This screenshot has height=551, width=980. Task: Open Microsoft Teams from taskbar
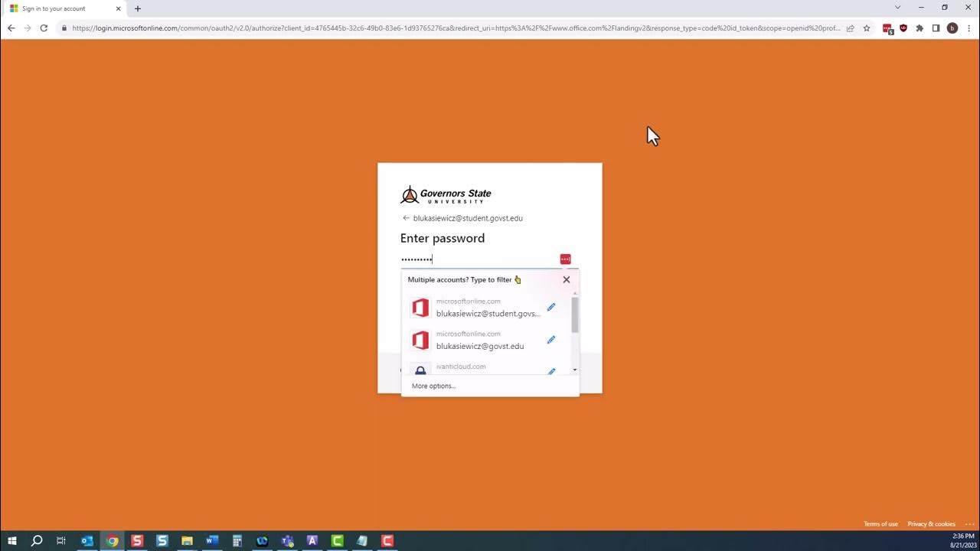[287, 541]
